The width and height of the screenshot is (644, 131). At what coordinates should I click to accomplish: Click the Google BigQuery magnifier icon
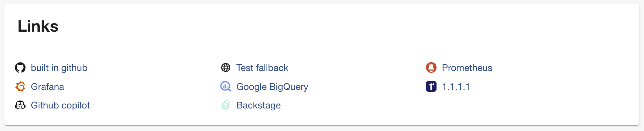coord(226,87)
